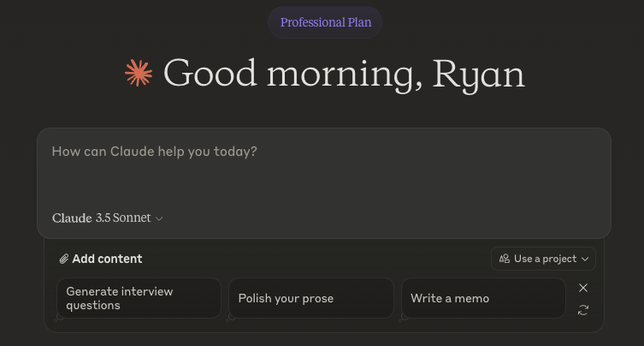This screenshot has width=644, height=346.
Task: Open the Use a project dropdown
Action: (543, 259)
